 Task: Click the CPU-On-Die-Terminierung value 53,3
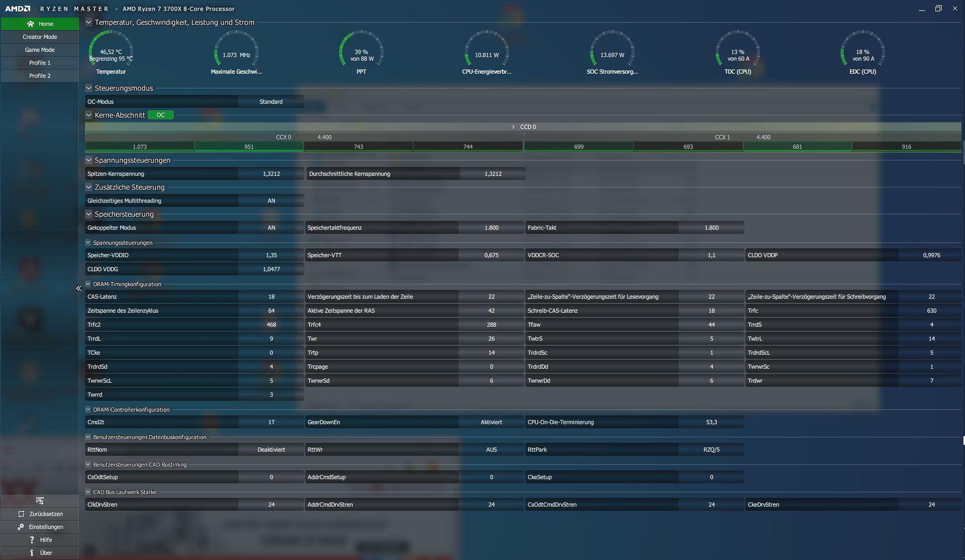(711, 422)
